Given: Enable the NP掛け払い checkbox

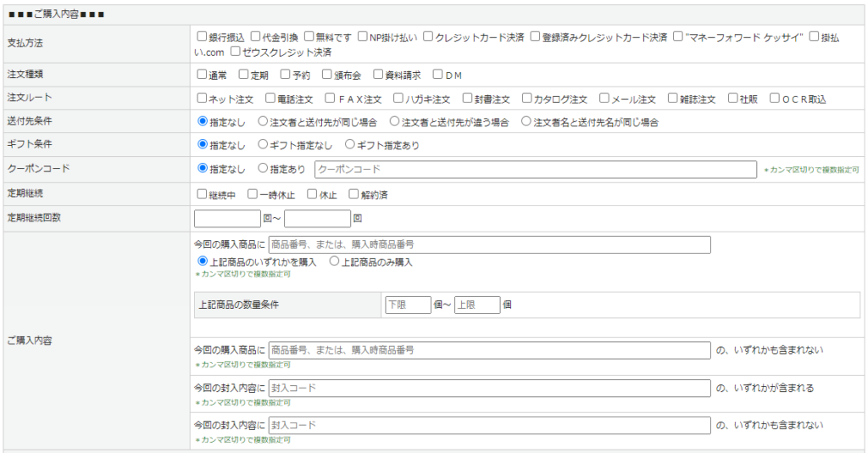Looking at the screenshot, I should [x=363, y=36].
